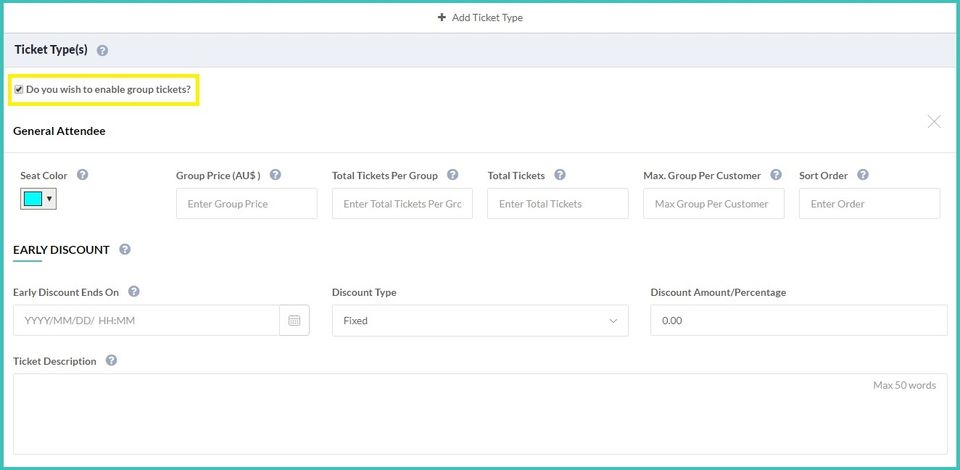
Task: Focus the Discount Amount/Percentage field
Action: 798,321
